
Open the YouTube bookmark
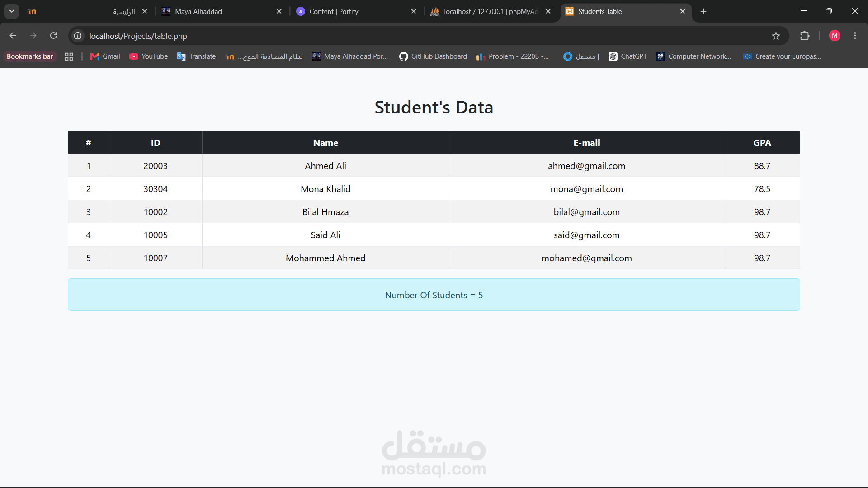click(x=149, y=56)
